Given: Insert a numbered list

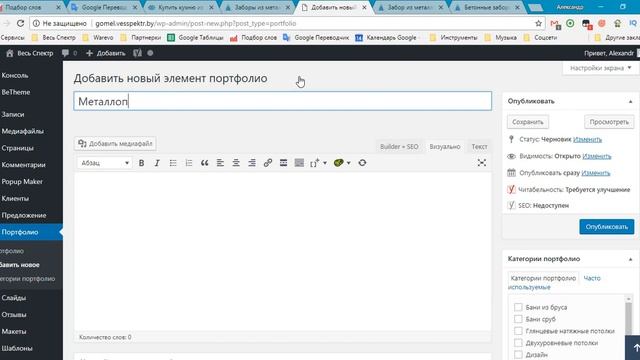Looking at the screenshot, I should pyautogui.click(x=189, y=163).
